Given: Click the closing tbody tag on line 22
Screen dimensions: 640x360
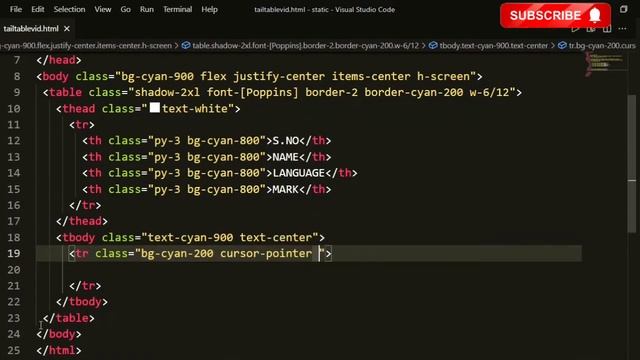Looking at the screenshot, I should click(82, 302).
